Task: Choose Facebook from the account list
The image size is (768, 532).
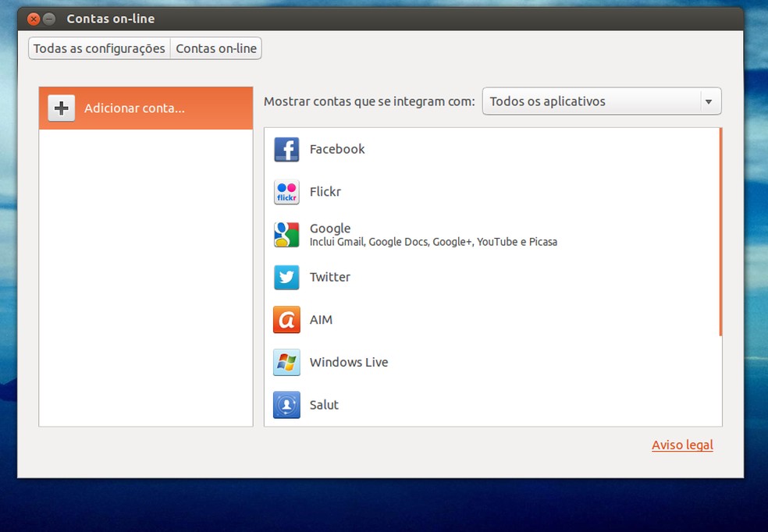Action: click(336, 149)
